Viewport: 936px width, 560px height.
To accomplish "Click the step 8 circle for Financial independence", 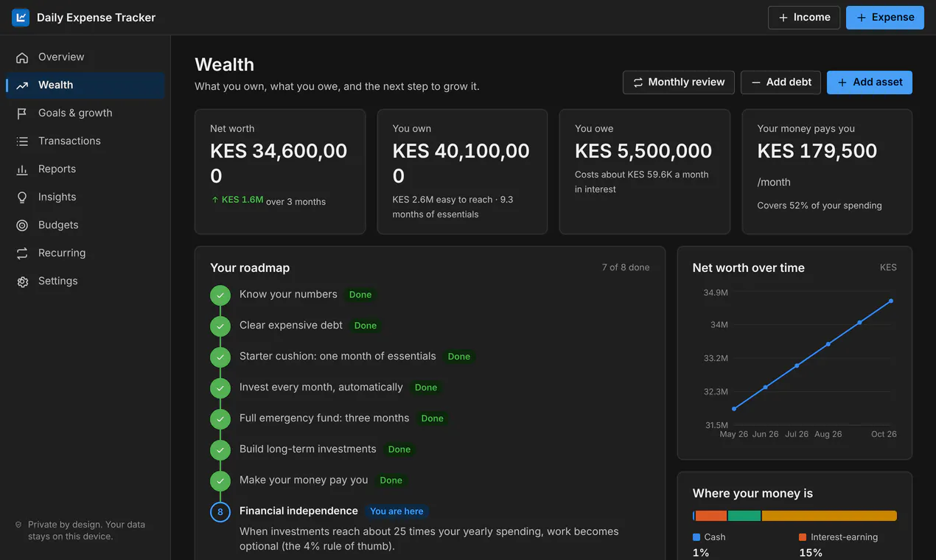I will point(220,512).
